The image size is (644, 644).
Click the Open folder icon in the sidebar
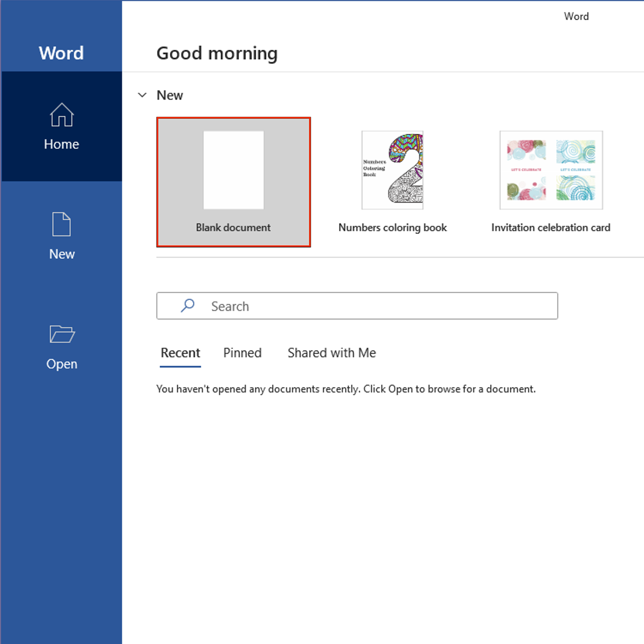(x=61, y=334)
